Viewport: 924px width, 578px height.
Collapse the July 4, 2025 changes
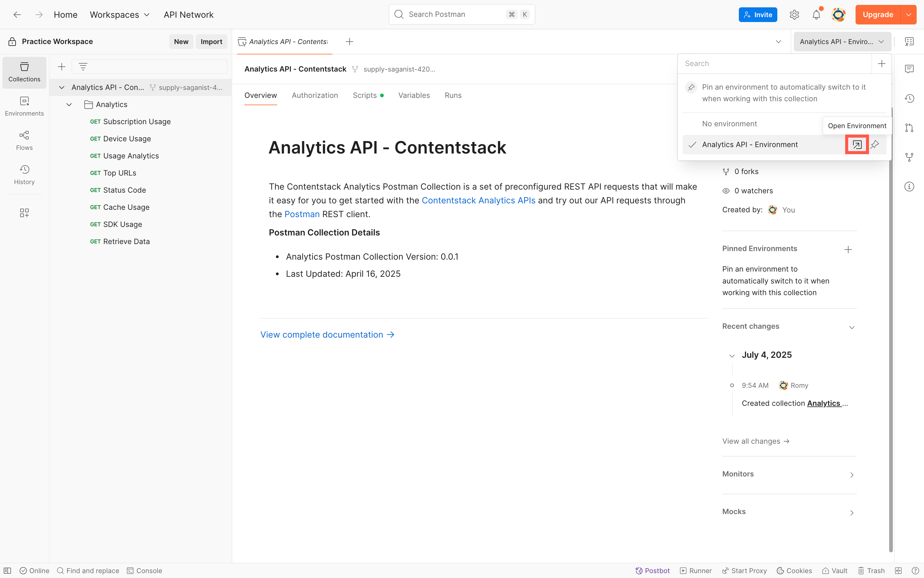(732, 355)
